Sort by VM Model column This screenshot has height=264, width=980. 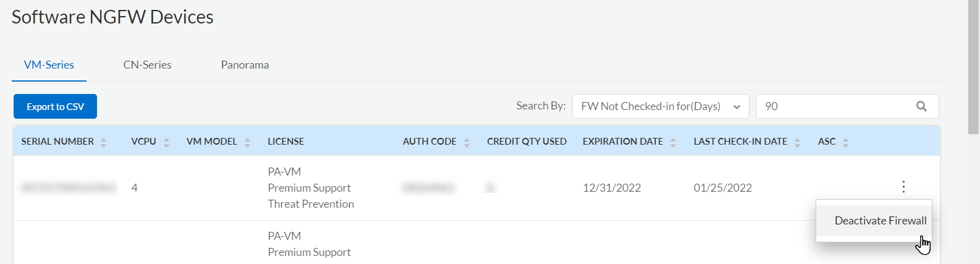tap(247, 142)
